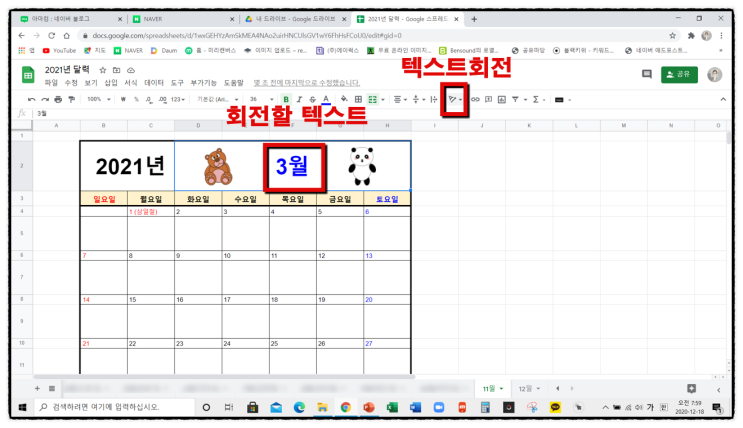Click the panda image
This screenshot has height=428, width=743.
362,166
